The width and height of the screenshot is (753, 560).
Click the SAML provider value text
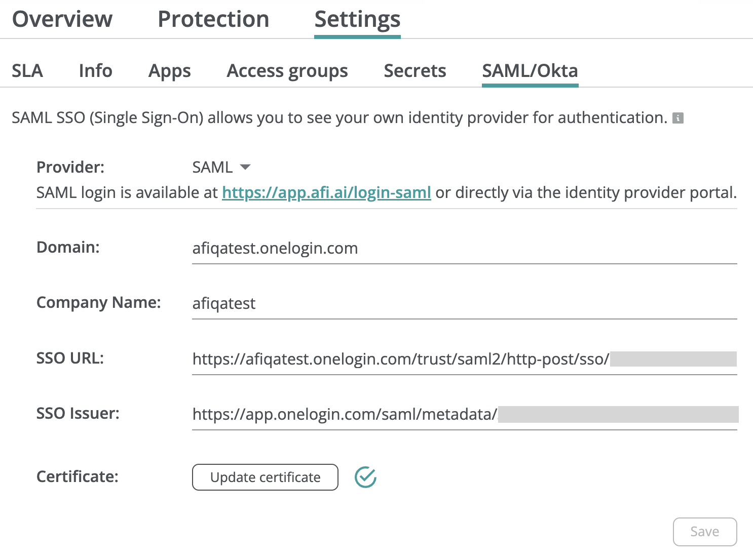tap(212, 167)
